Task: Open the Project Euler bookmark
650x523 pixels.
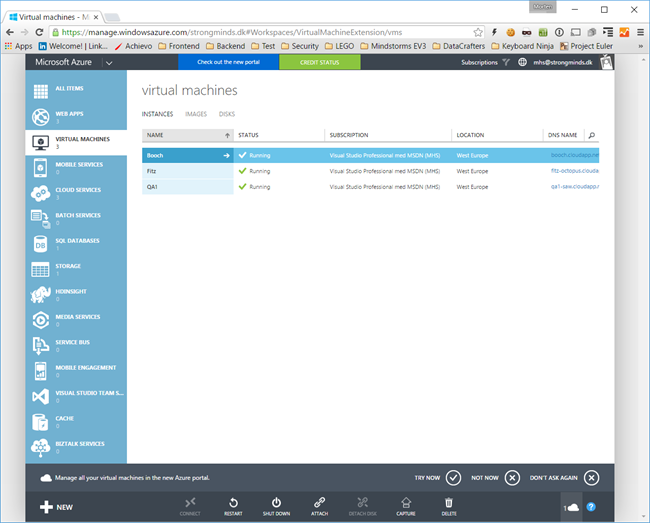Action: tap(587, 46)
